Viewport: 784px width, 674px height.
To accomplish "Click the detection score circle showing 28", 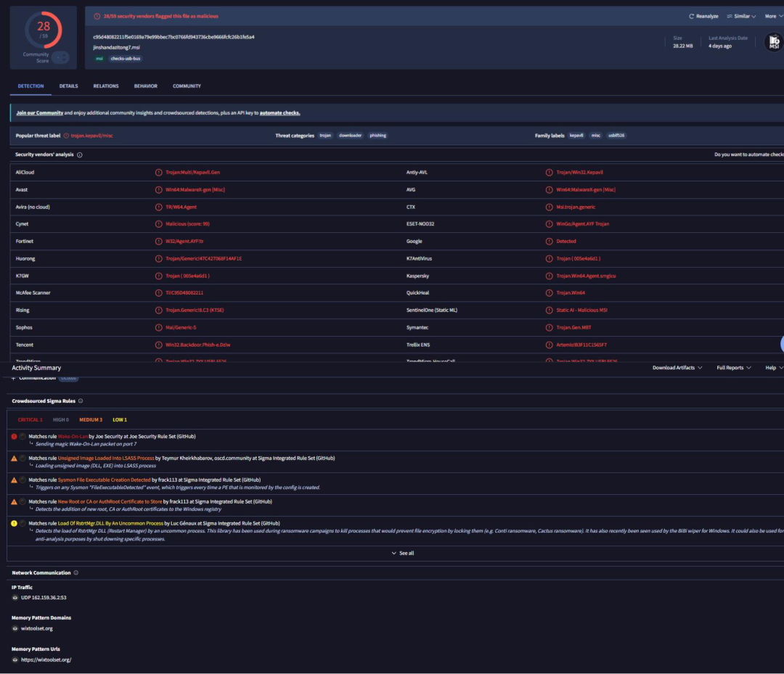I will [44, 30].
